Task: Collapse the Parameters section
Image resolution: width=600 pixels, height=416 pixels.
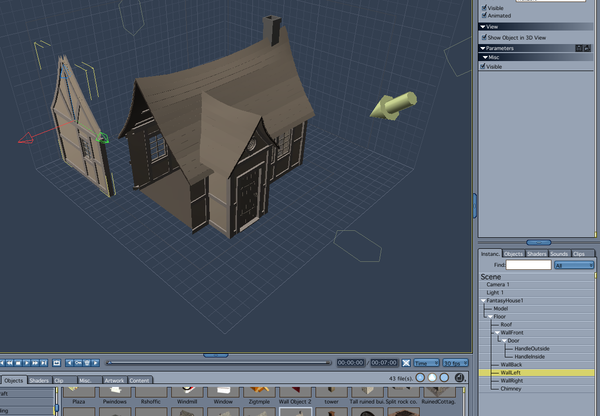Action: (483, 48)
